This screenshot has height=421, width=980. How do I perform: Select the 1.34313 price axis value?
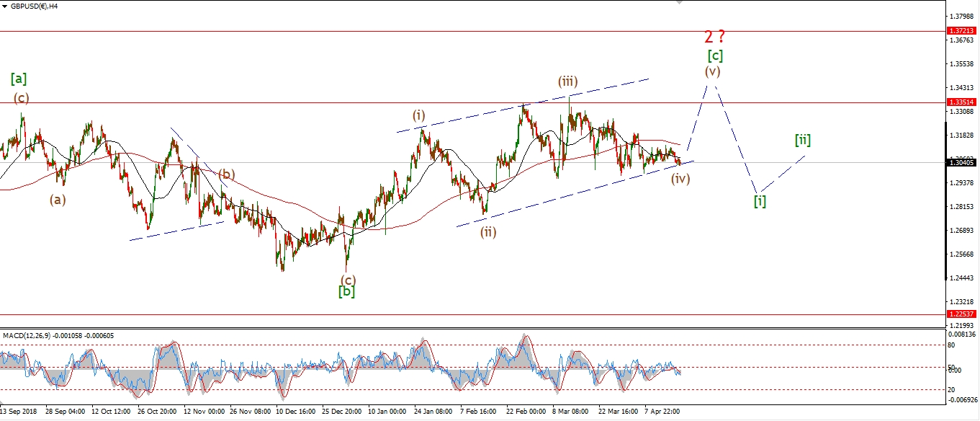pos(963,88)
